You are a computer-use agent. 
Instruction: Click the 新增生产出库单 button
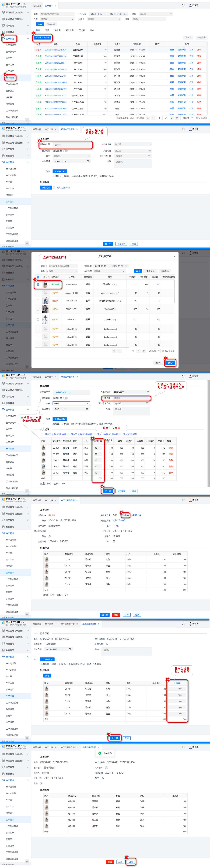pyautogui.click(x=43, y=37)
